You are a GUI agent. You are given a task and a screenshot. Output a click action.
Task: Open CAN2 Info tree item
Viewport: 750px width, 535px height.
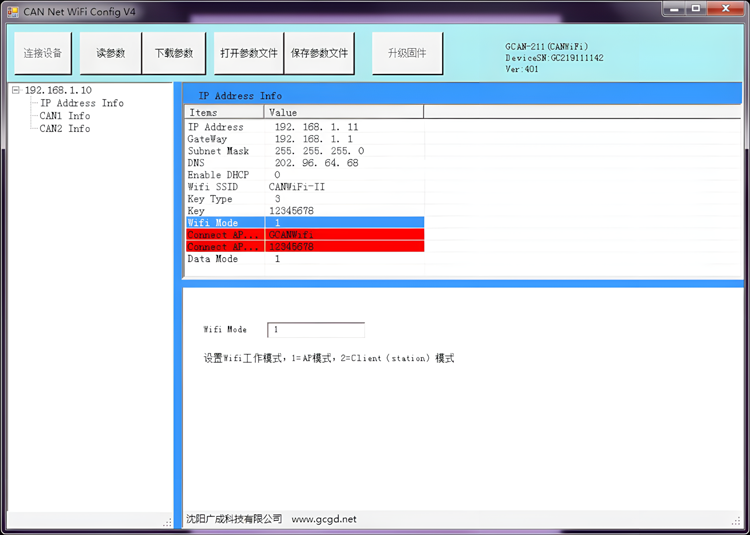click(65, 129)
